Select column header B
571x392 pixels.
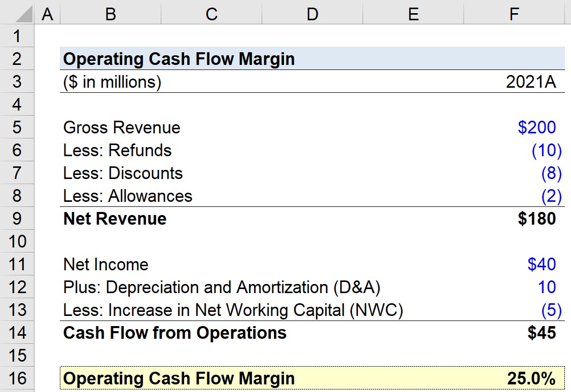click(110, 14)
